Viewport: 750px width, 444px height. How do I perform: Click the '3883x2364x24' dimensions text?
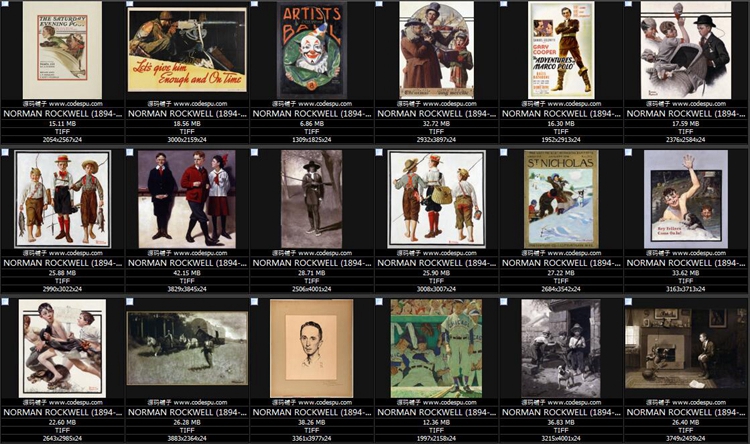[x=187, y=438]
